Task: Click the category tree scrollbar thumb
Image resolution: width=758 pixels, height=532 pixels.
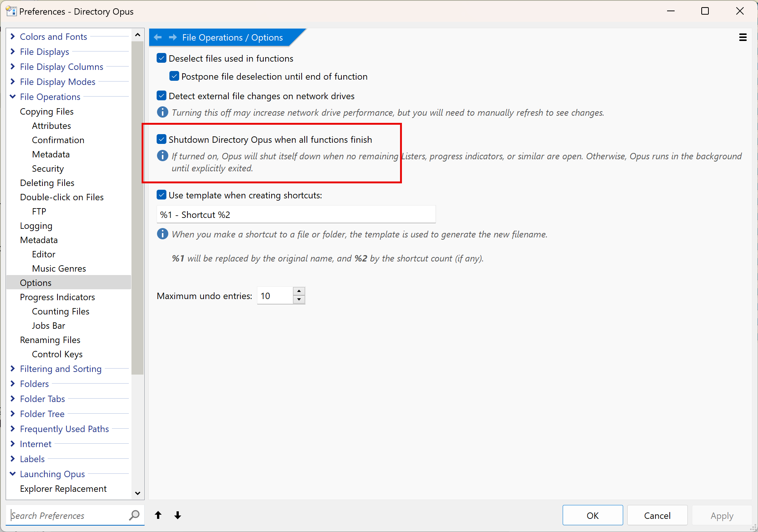Action: tap(137, 208)
